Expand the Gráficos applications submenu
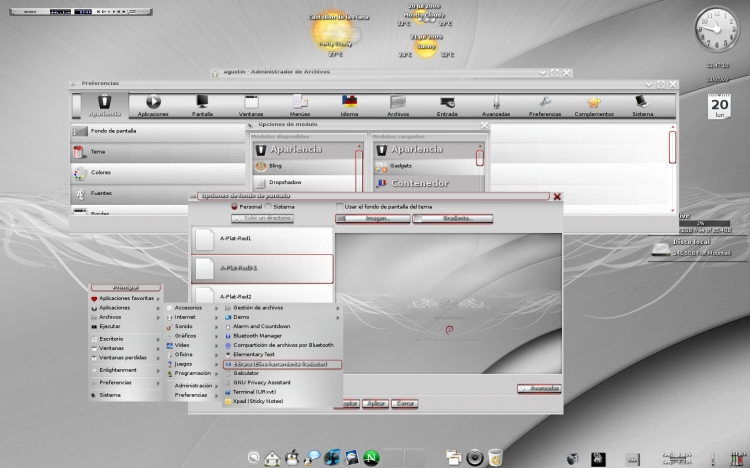The height and width of the screenshot is (468, 750). click(192, 336)
